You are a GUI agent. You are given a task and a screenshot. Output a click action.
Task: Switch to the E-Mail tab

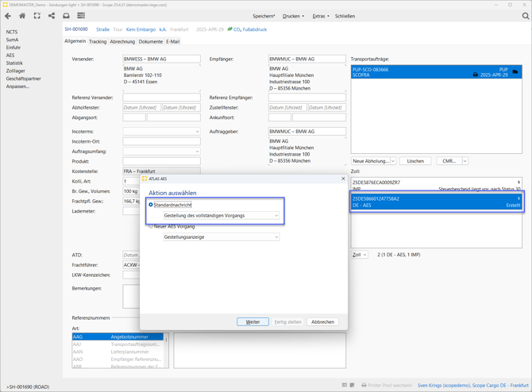point(172,41)
